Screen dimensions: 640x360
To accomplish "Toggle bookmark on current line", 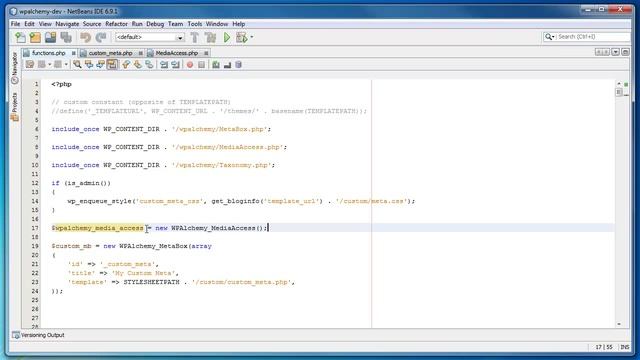I will point(149,64).
